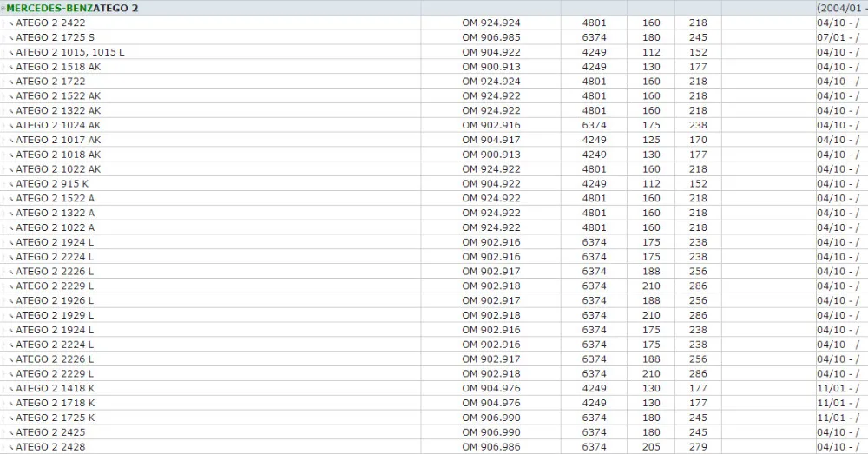The image size is (868, 454).
Task: Select the ATEGO 2 1926 L row
Action: [434, 300]
